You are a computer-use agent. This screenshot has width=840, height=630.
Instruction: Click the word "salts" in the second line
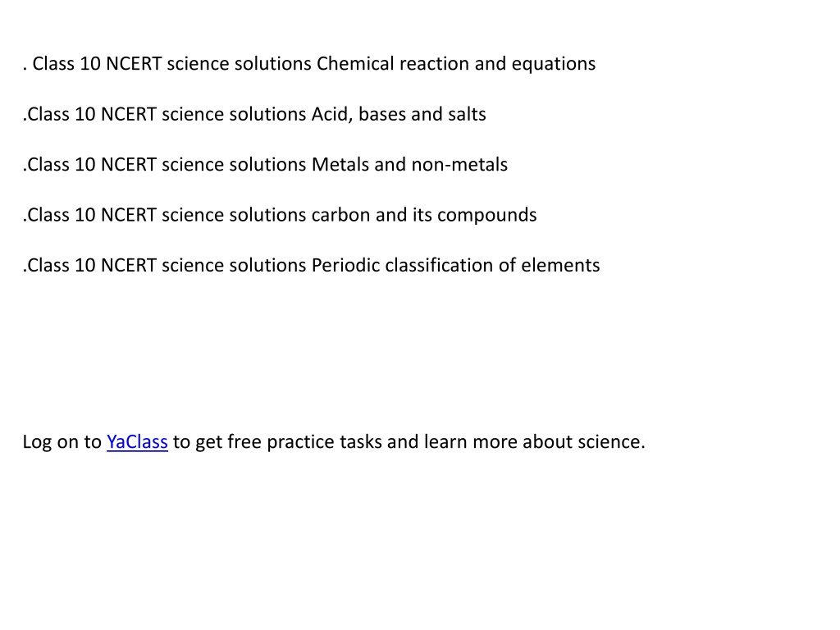(x=467, y=114)
